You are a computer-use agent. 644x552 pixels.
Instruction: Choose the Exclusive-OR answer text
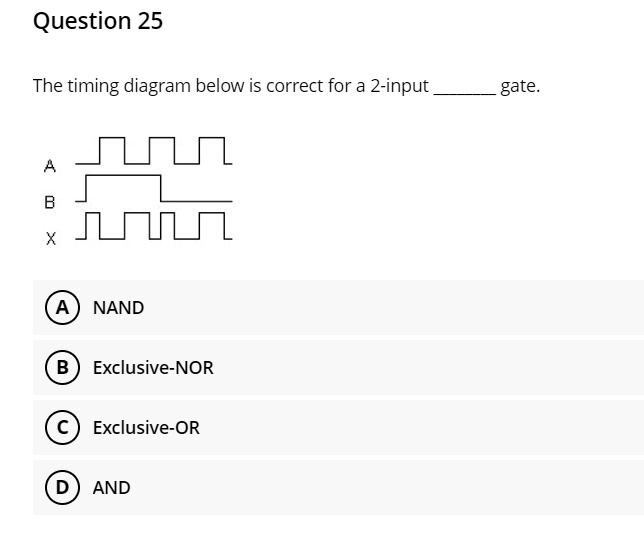click(146, 428)
